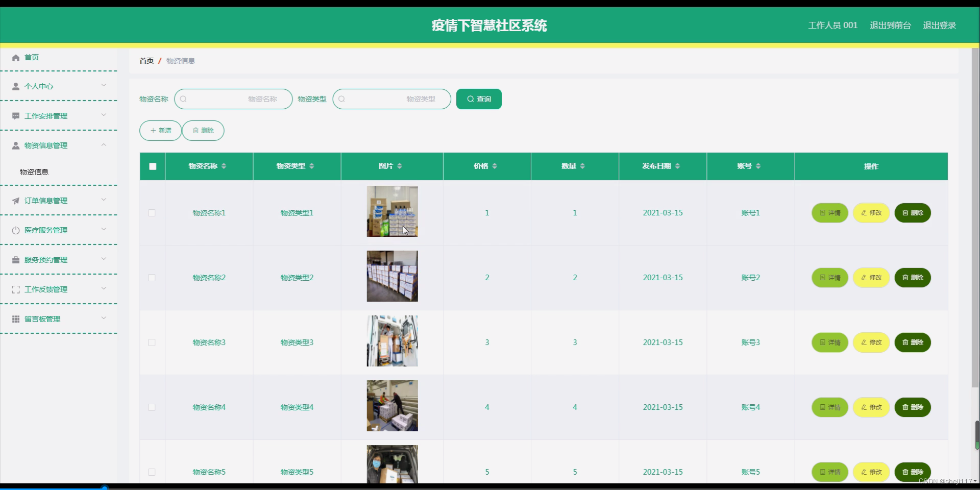This screenshot has width=980, height=490.
Task: Click the 订单信息管理 paper plane icon
Action: [16, 201]
